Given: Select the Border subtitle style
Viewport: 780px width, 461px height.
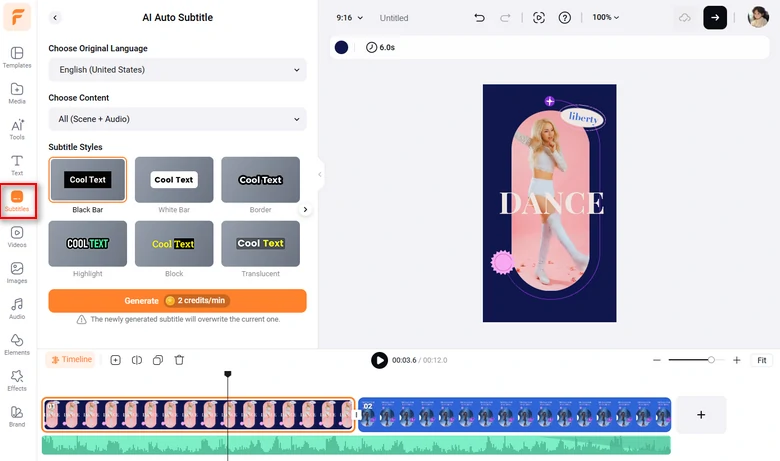Looking at the screenshot, I should pos(261,180).
